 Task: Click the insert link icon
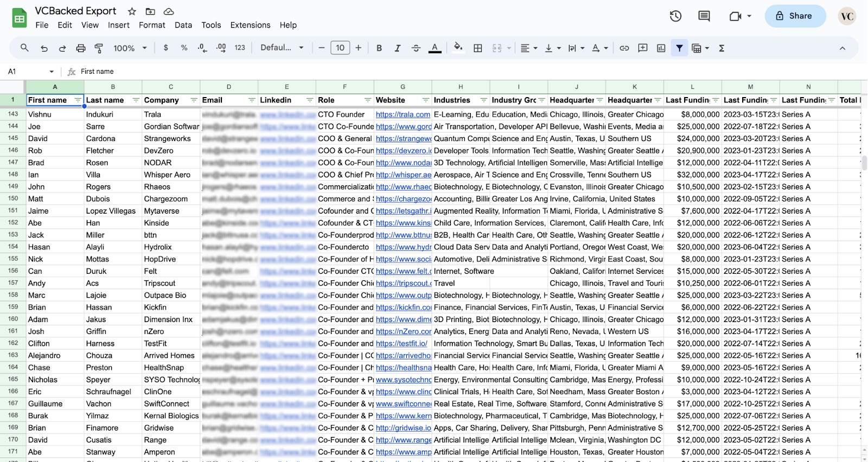[624, 48]
